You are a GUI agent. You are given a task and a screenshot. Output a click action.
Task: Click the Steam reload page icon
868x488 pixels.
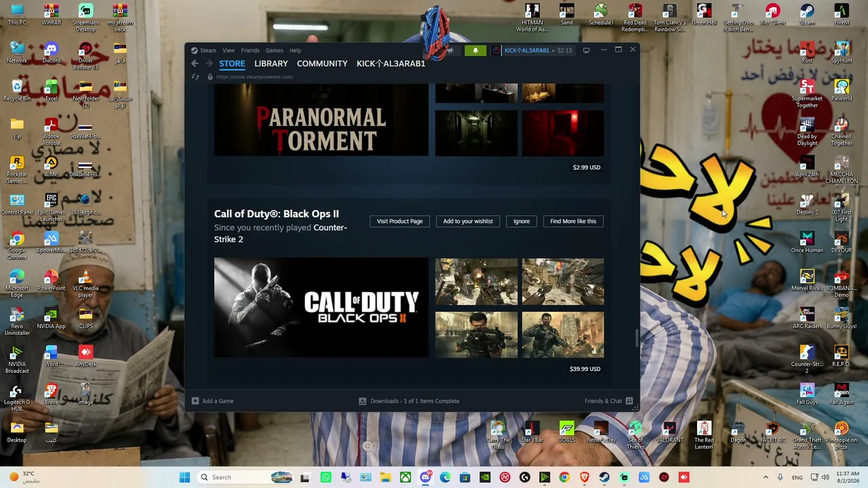tap(195, 77)
